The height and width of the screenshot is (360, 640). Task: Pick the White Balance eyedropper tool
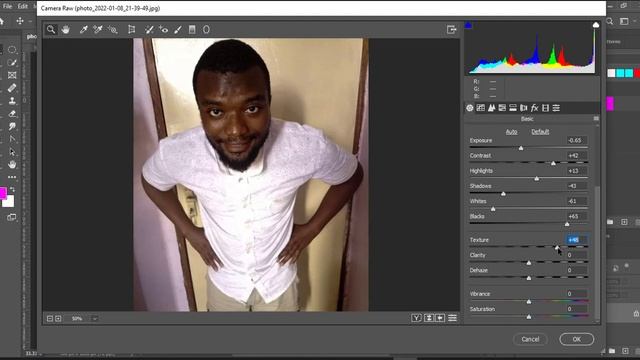(x=84, y=29)
